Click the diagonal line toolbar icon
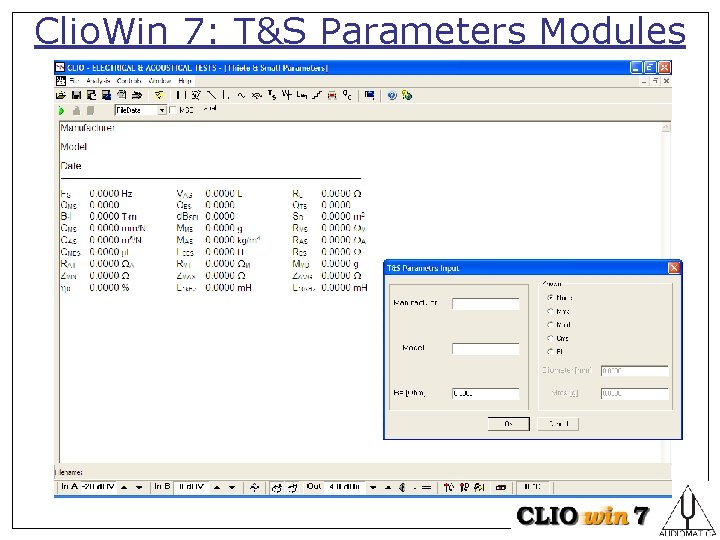This screenshot has height=540, width=720. click(211, 96)
